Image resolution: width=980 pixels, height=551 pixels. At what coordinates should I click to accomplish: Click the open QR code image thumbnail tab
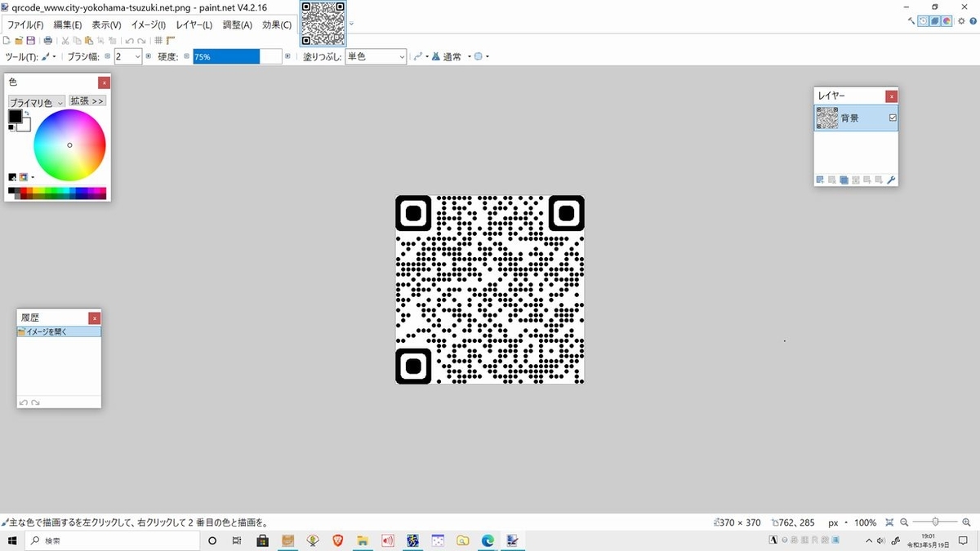[x=323, y=23]
